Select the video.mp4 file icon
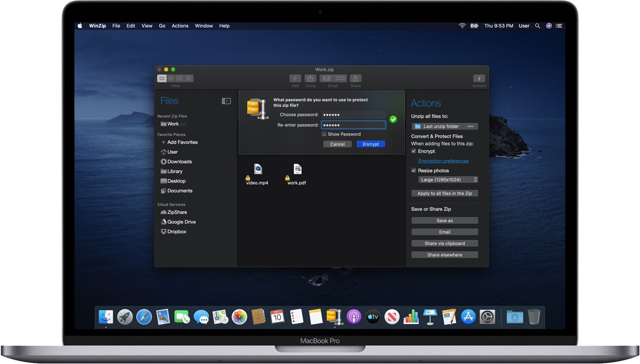This screenshot has height=364, width=640. (258, 169)
